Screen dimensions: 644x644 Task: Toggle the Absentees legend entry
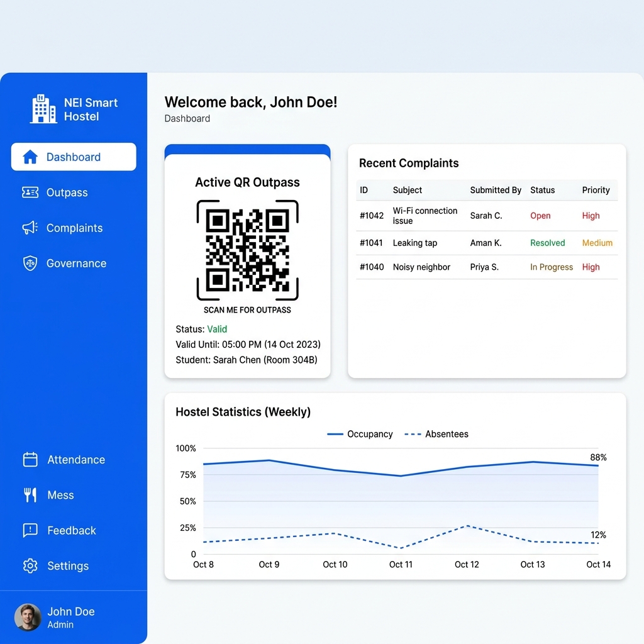(436, 434)
